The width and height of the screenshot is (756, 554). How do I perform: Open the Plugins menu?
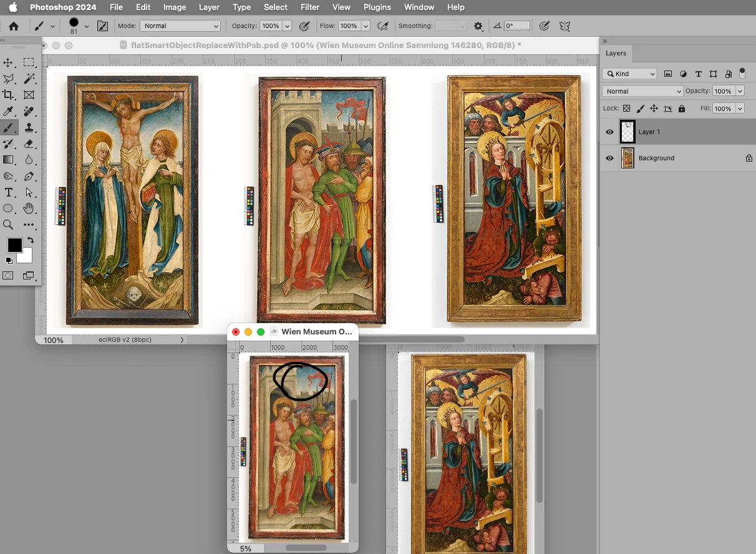377,7
